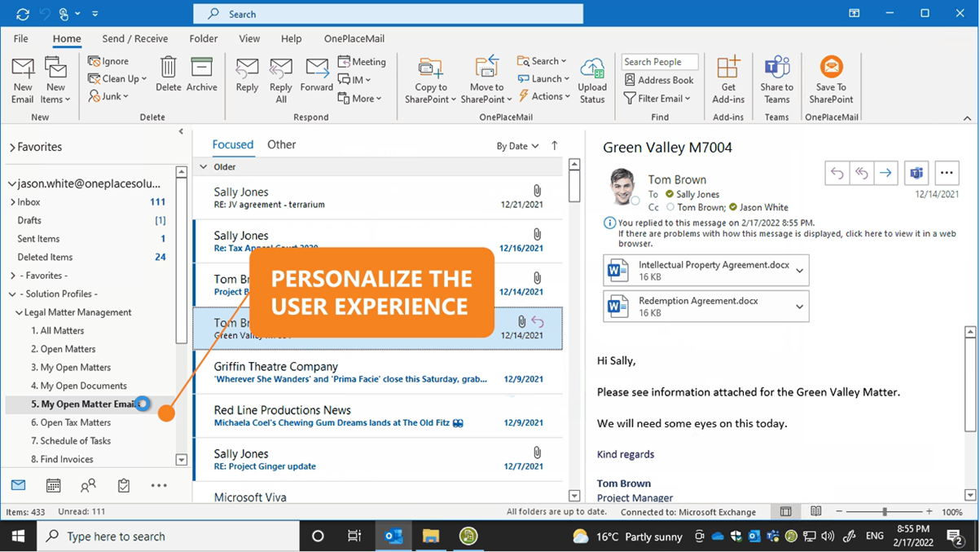The image size is (980, 552).
Task: Delete the selected message with Delete icon
Action: coord(169,74)
